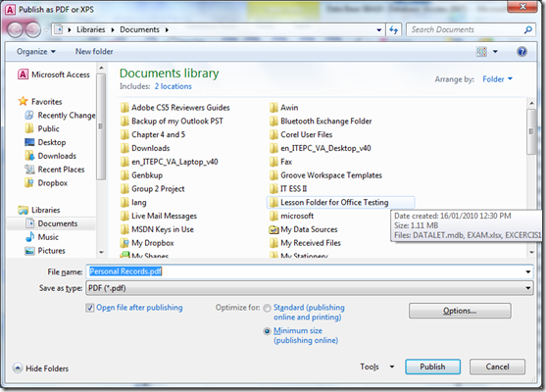Select Recently Changed in Favorites

point(61,116)
